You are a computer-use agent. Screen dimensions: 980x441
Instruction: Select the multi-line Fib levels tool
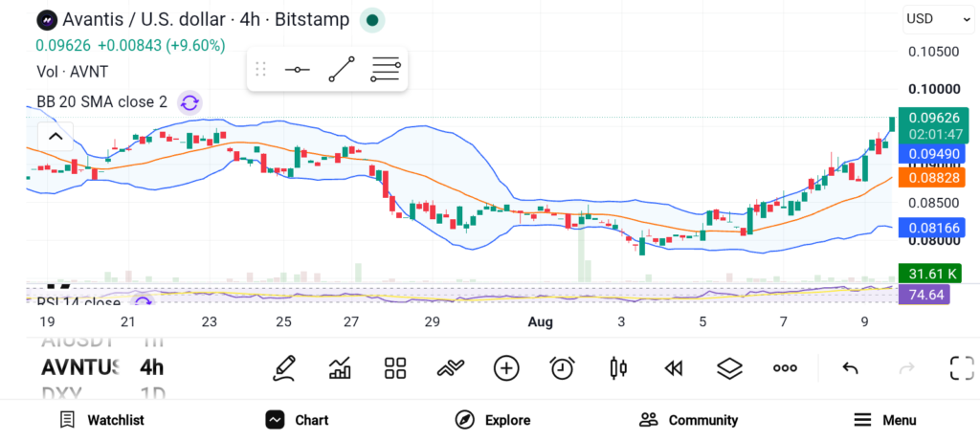pos(386,69)
